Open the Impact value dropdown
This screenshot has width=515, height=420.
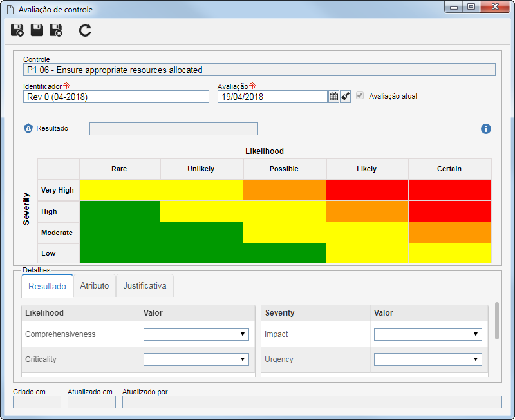pos(427,334)
